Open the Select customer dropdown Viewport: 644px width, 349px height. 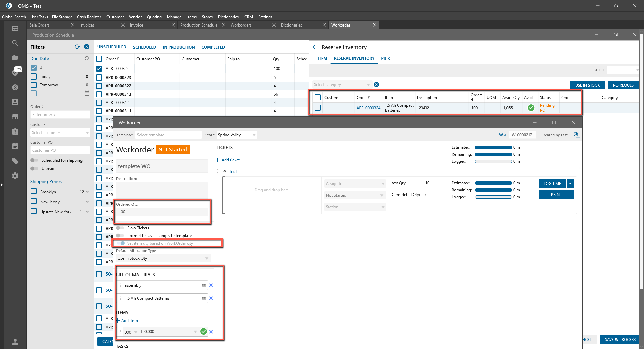[x=60, y=133]
